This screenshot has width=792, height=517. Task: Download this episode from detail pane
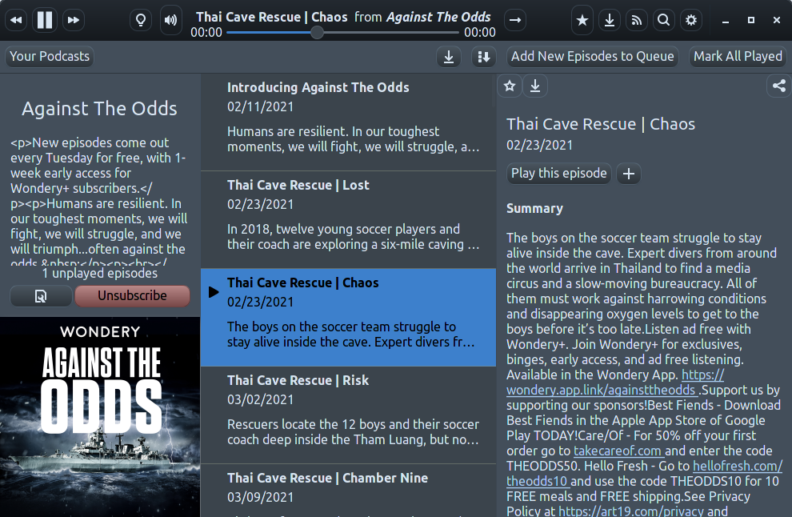click(x=535, y=86)
